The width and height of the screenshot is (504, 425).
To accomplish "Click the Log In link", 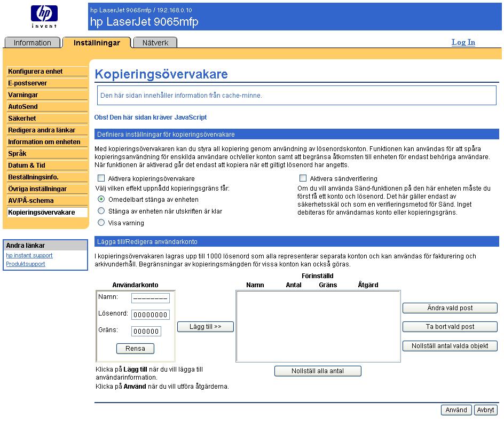I will coord(463,42).
